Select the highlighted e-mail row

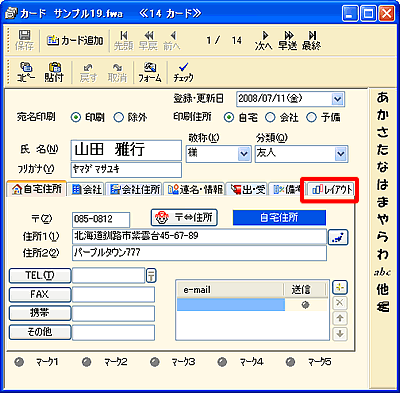tap(231, 305)
